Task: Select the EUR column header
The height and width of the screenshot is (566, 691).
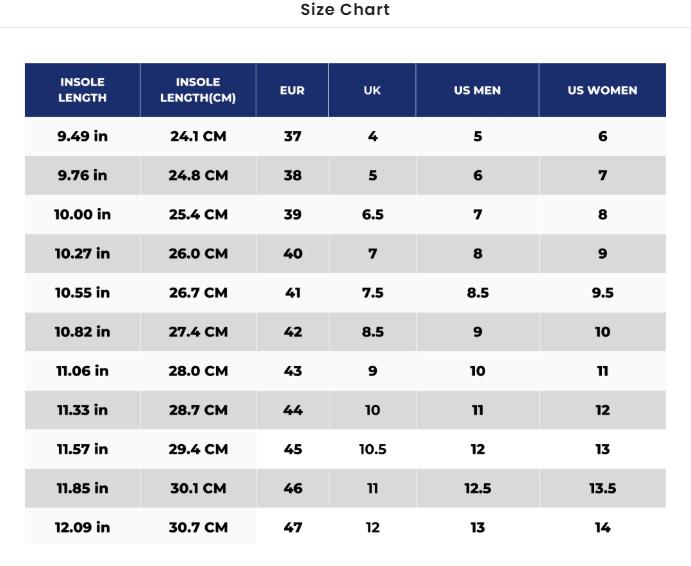Action: click(x=292, y=90)
